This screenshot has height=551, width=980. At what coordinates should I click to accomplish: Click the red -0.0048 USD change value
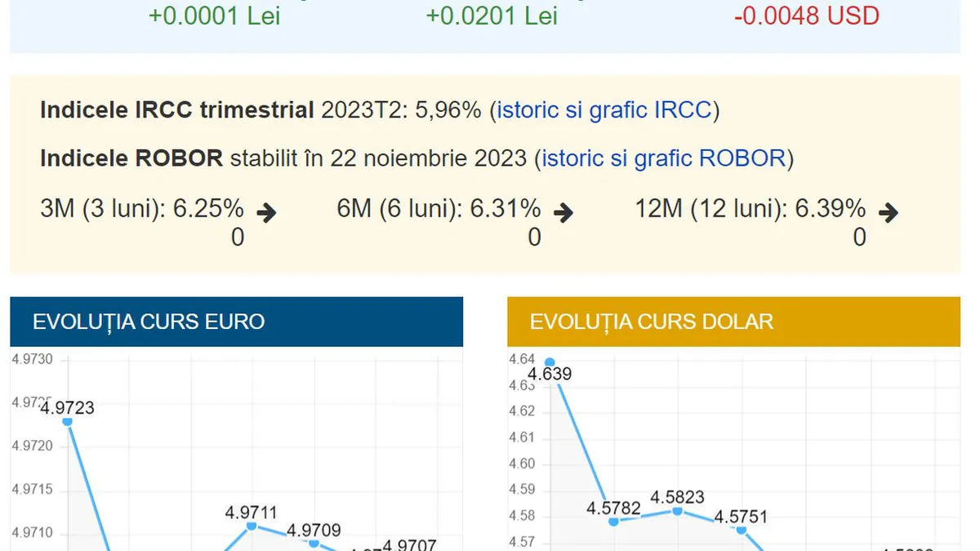tap(806, 16)
